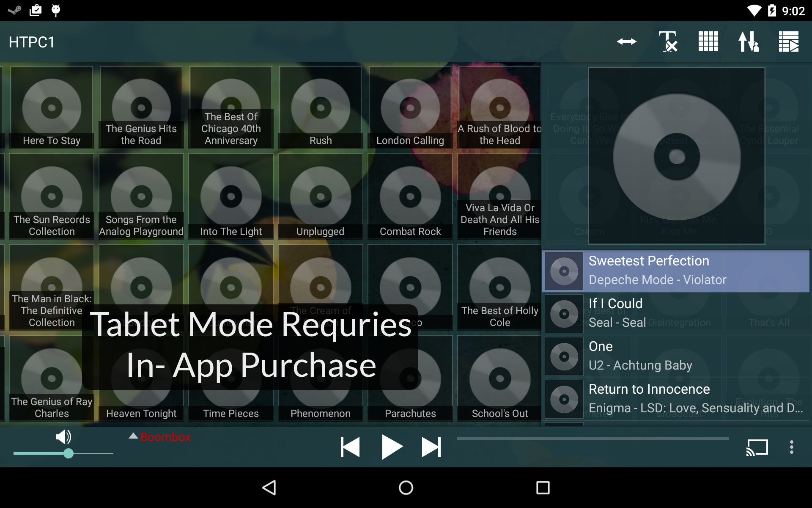Select The Best Of Chicago 40th Anniversary
812x508 pixels.
231,108
